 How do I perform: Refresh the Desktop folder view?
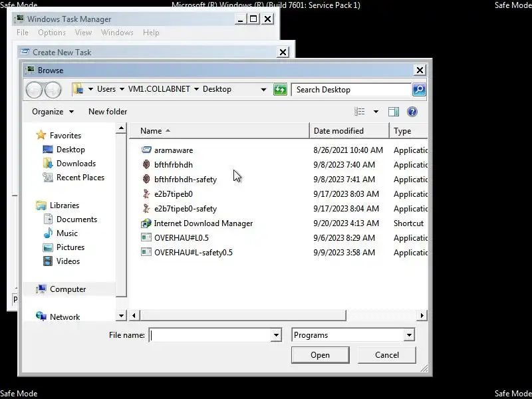[280, 90]
